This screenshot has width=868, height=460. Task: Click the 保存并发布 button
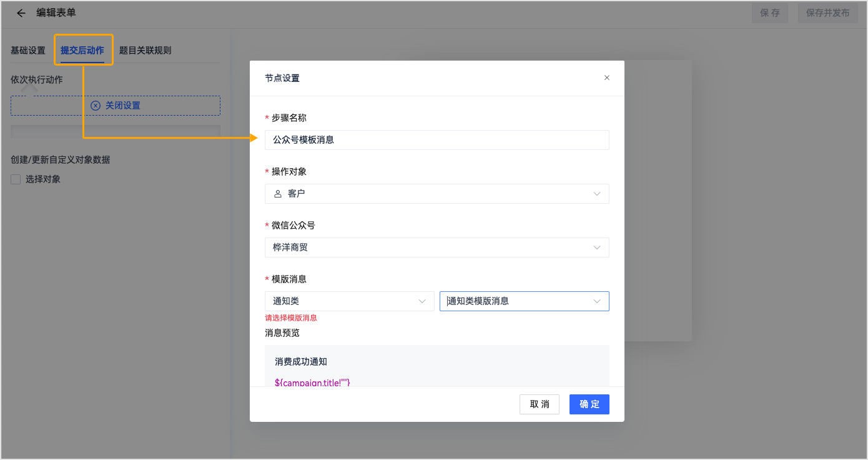coord(827,13)
